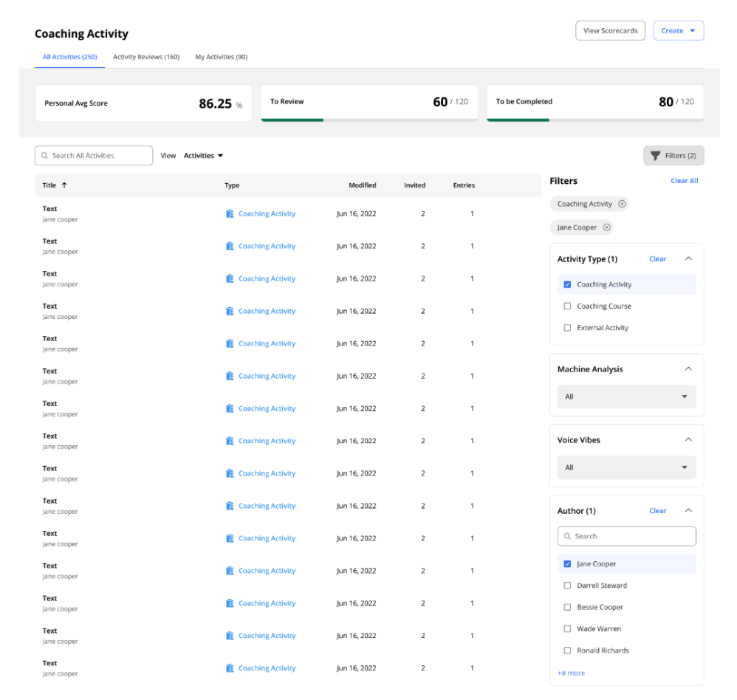Sort by the Modified column header
Screen dimensions: 737x700
click(x=363, y=185)
